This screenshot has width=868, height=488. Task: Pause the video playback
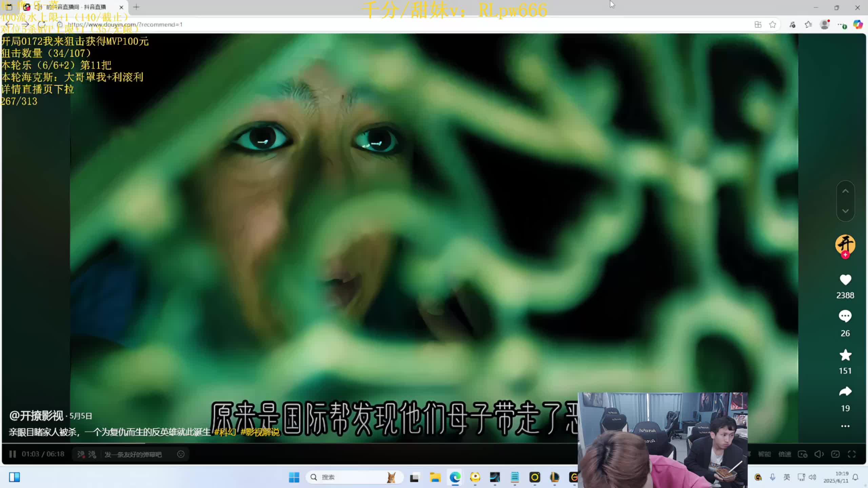pos(13,454)
